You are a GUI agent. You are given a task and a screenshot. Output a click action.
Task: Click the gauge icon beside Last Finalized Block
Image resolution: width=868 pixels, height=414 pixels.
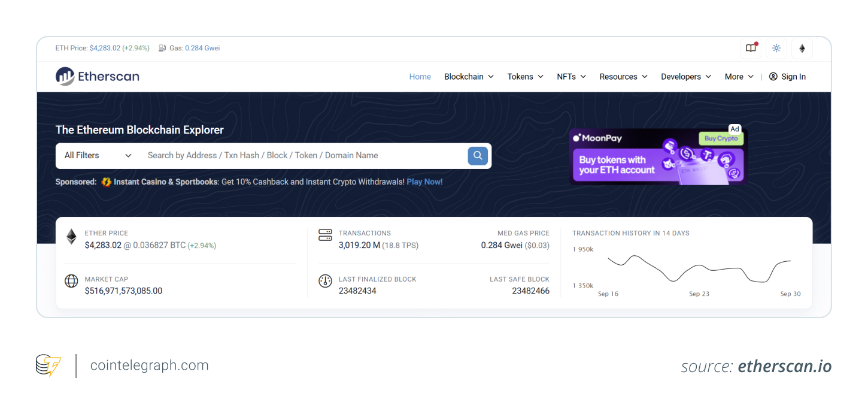(x=325, y=281)
